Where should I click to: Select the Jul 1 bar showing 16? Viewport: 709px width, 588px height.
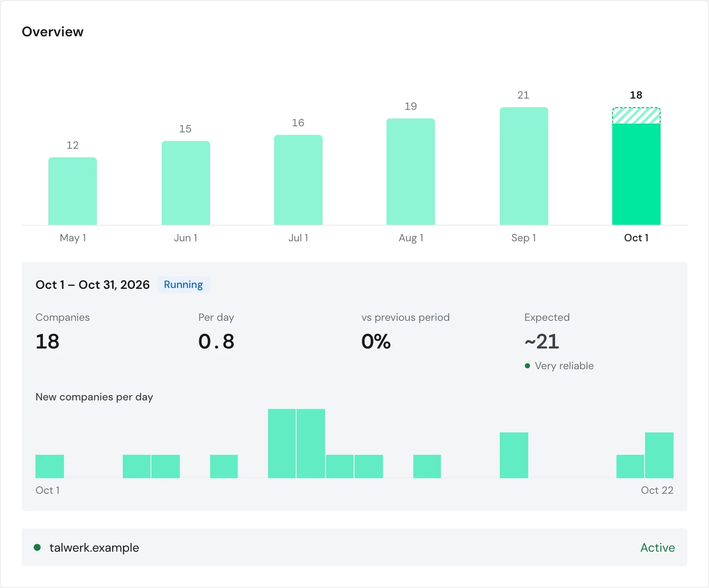coord(298,180)
